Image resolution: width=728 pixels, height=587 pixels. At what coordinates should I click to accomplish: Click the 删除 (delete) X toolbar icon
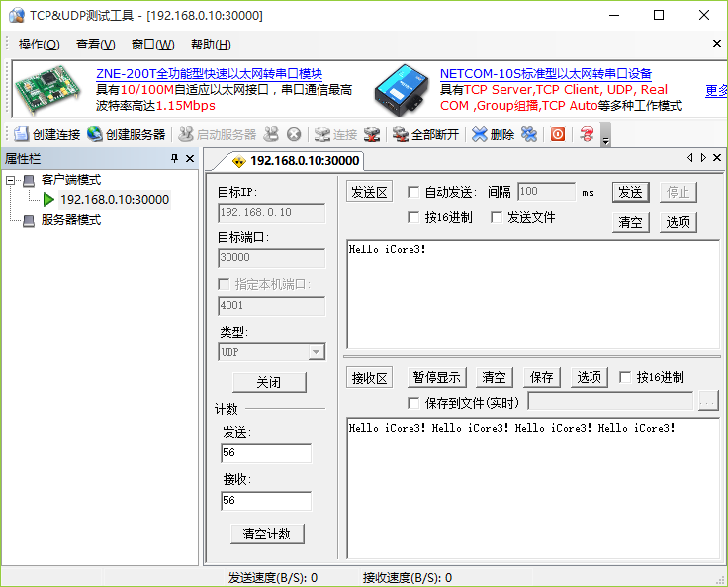point(480,134)
